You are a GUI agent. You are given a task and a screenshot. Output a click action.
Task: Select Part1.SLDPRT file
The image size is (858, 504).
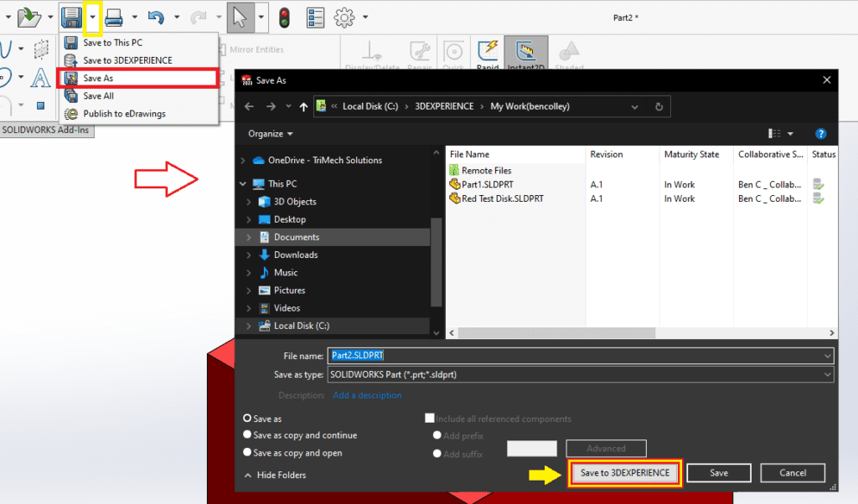point(487,185)
